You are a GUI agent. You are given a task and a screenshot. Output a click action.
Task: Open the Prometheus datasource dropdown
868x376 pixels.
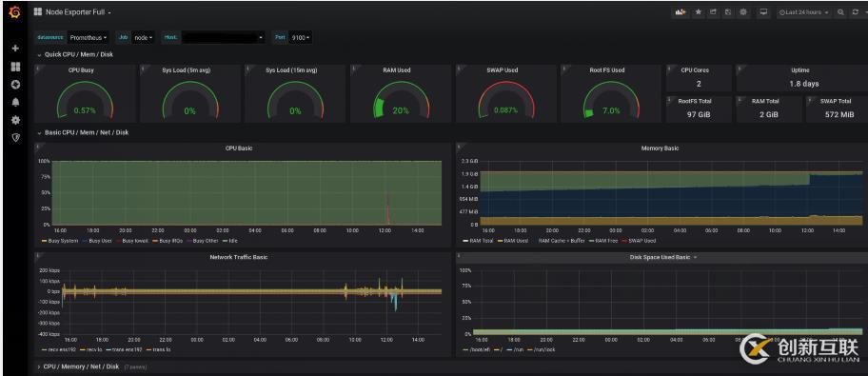tap(89, 38)
